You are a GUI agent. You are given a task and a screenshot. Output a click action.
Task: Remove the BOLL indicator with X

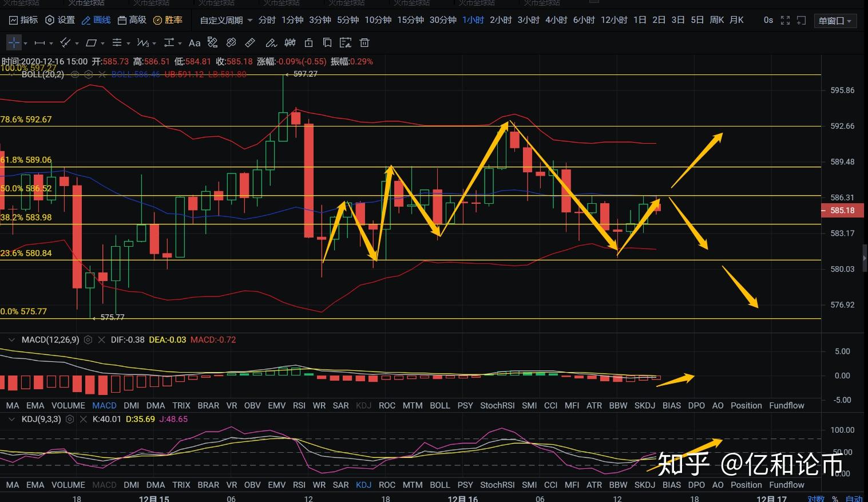(102, 74)
